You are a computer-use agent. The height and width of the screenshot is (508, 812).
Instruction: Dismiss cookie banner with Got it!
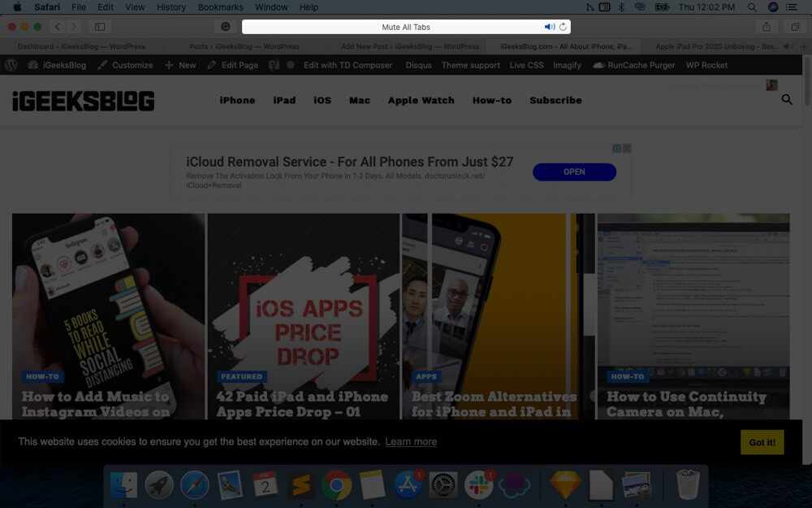pos(762,442)
